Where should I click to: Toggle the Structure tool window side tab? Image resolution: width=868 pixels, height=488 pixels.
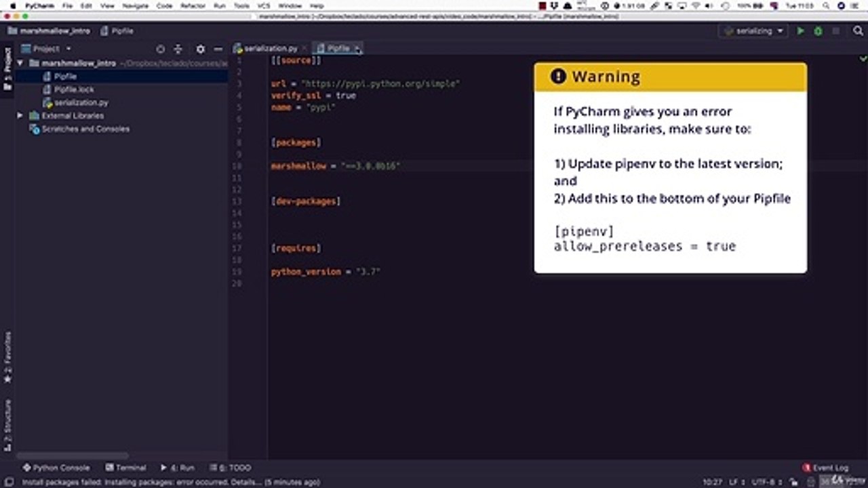7,425
